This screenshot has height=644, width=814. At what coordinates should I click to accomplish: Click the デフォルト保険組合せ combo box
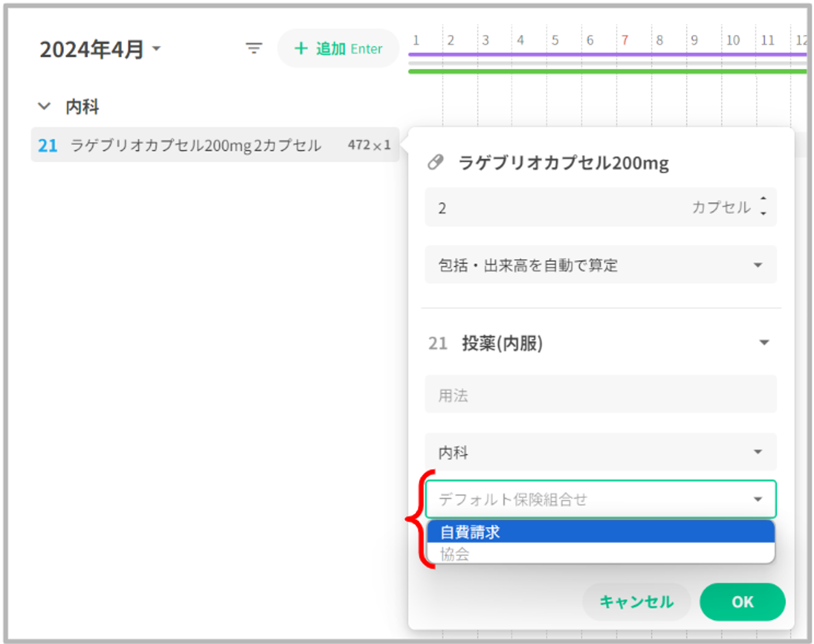(601, 499)
